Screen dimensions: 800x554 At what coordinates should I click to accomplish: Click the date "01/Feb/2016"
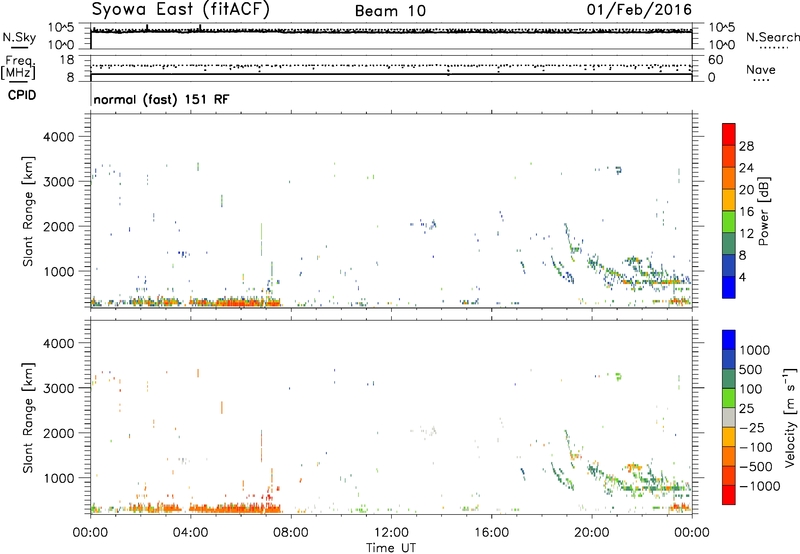(639, 9)
